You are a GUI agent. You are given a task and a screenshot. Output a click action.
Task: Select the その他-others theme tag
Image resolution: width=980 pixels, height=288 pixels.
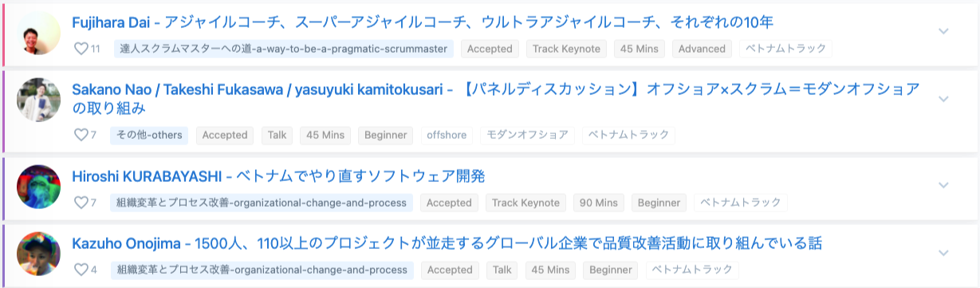pyautogui.click(x=149, y=135)
